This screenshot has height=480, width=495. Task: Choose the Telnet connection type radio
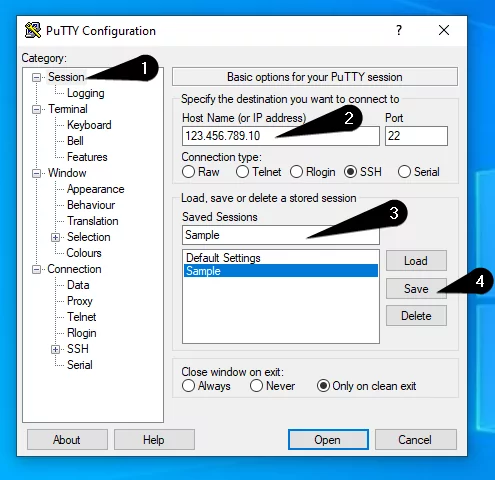coord(242,172)
